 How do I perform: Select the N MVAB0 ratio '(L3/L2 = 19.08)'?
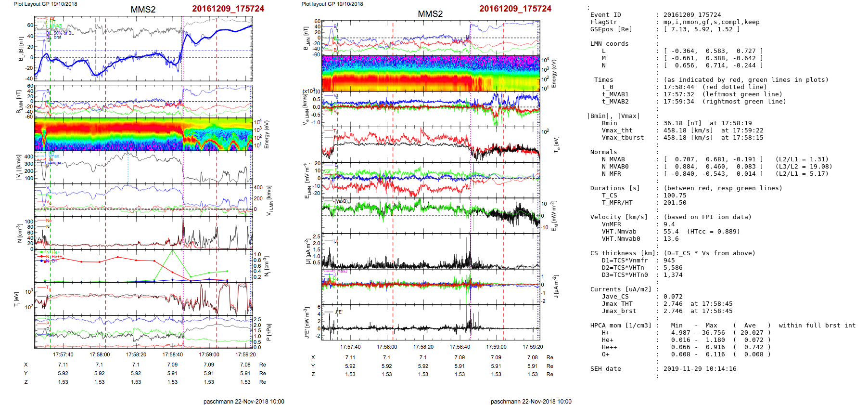[804, 167]
